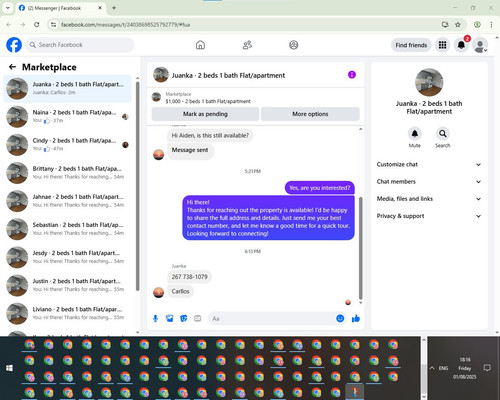Open the Friends icon in top navigation
Viewport: 500px width, 400px height.
[x=247, y=45]
